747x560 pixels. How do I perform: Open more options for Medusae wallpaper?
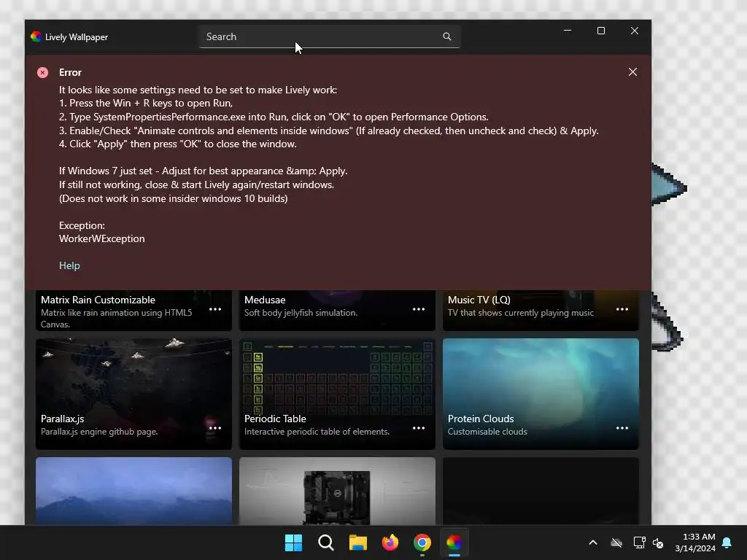419,309
